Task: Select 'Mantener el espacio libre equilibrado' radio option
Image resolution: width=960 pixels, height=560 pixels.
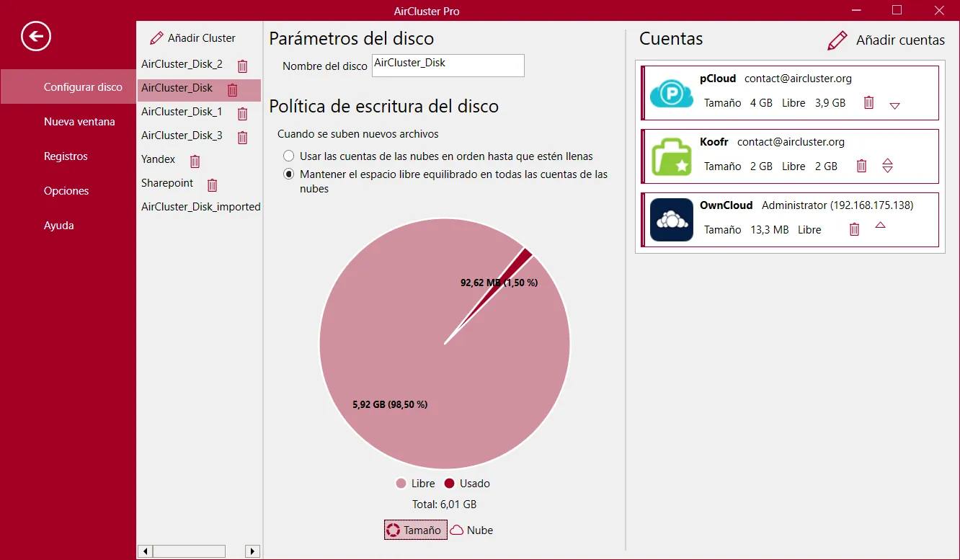Action: 289,174
